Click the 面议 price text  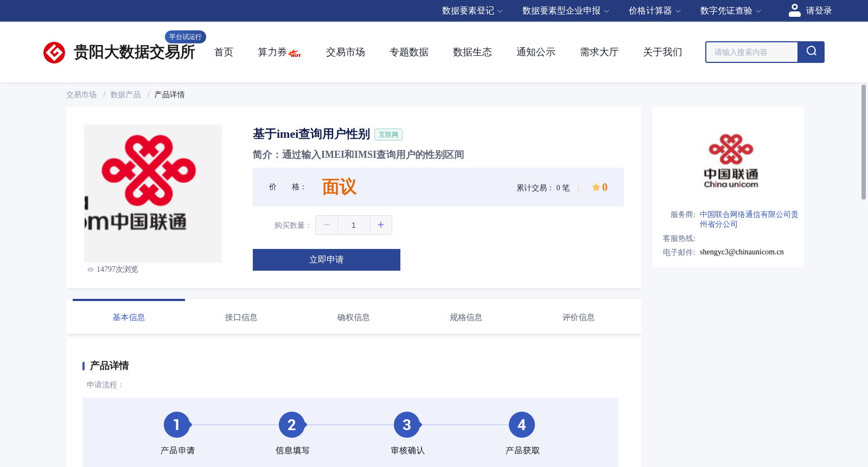[x=340, y=187]
